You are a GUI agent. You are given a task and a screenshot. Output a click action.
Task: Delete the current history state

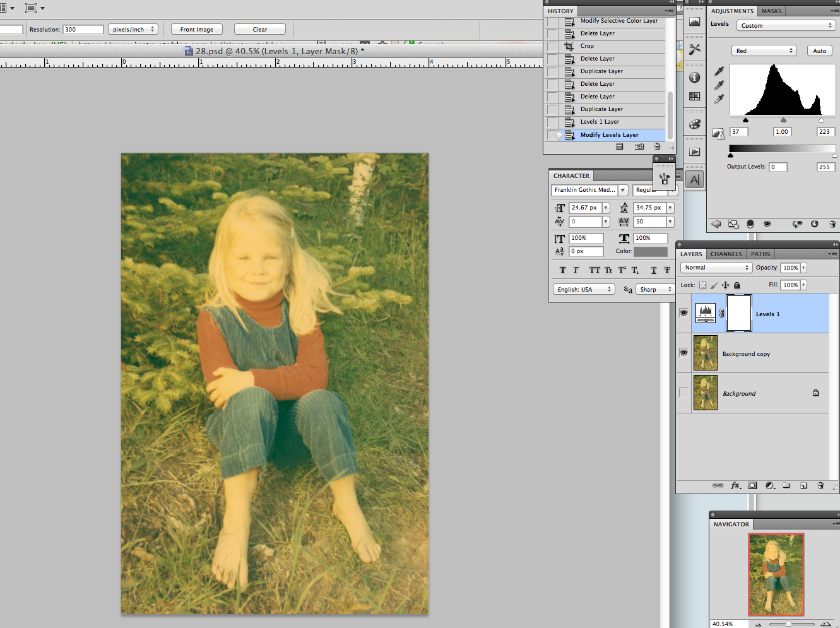point(657,146)
